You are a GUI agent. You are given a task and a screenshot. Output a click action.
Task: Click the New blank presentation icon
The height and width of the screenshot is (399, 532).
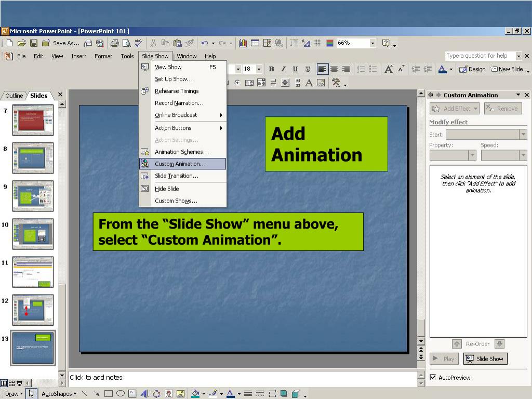[10, 43]
